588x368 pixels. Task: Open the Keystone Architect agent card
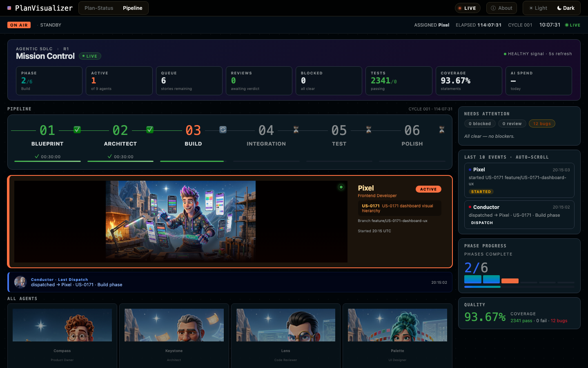click(174, 336)
